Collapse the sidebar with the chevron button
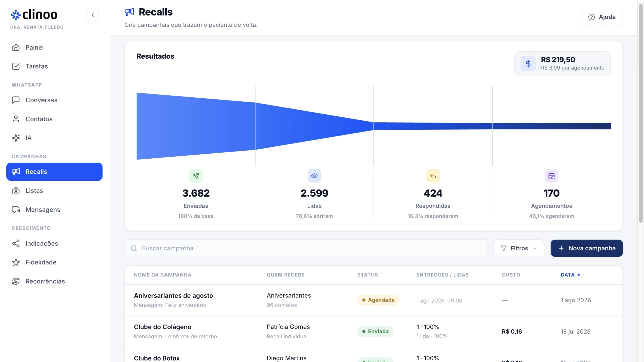 tap(93, 15)
